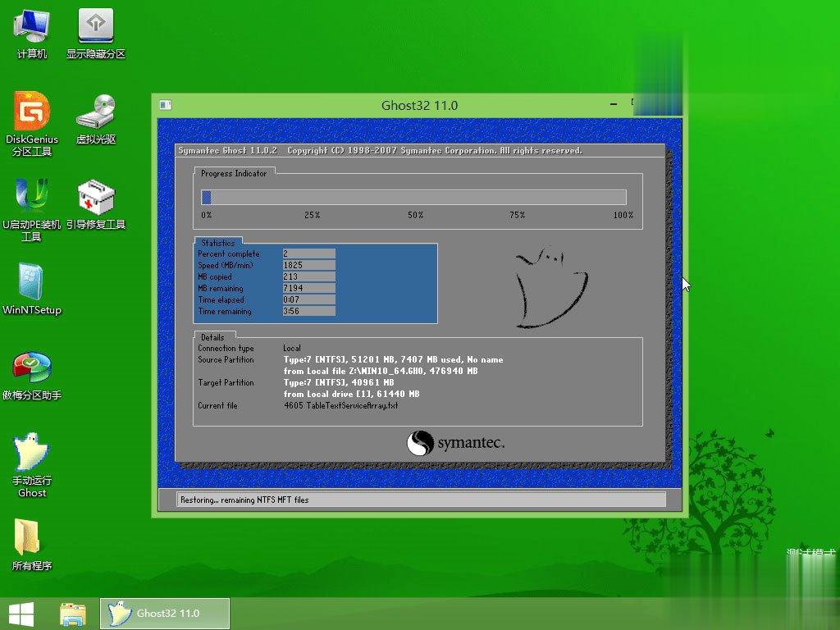
Task: Click the 100% label on progress scale
Action: [623, 215]
